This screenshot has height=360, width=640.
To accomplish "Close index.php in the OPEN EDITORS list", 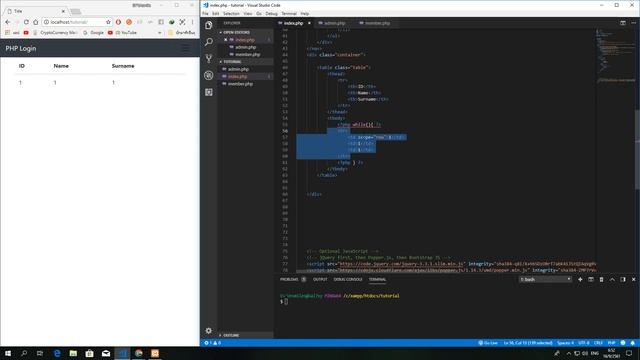I will (x=225, y=40).
